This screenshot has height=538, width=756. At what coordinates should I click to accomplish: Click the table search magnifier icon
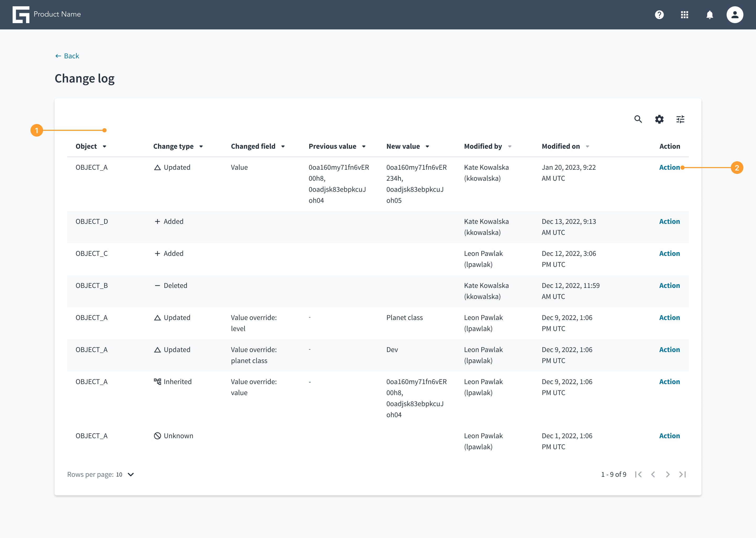coord(638,119)
